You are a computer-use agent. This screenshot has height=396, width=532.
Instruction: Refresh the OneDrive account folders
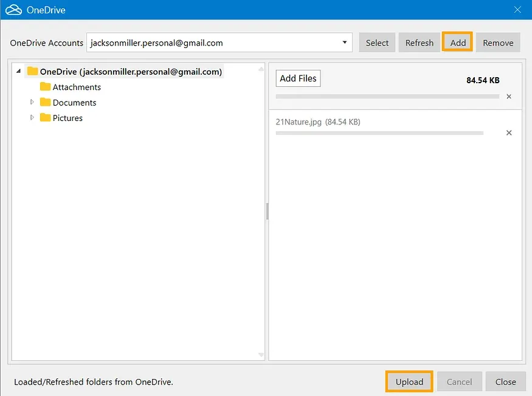click(420, 43)
